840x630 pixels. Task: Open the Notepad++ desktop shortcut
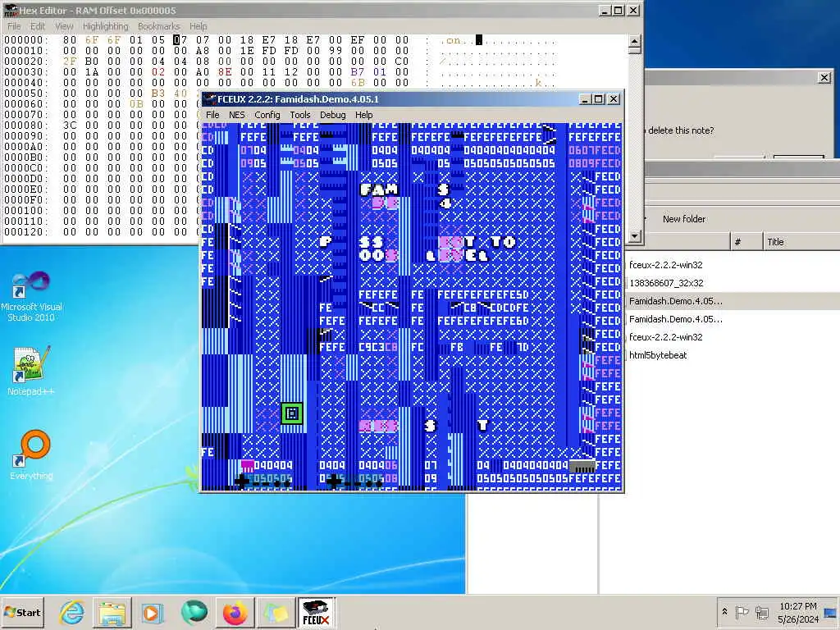[31, 370]
